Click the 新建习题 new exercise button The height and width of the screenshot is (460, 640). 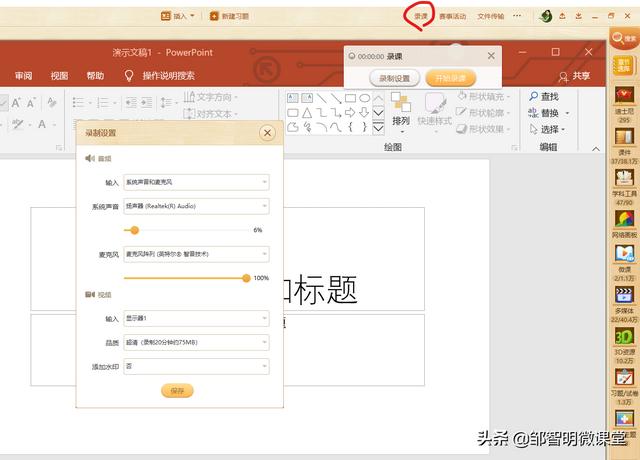(229, 16)
